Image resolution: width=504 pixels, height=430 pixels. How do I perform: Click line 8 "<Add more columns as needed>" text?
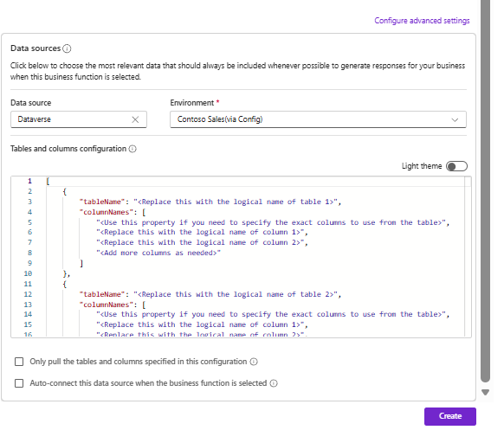click(158, 253)
